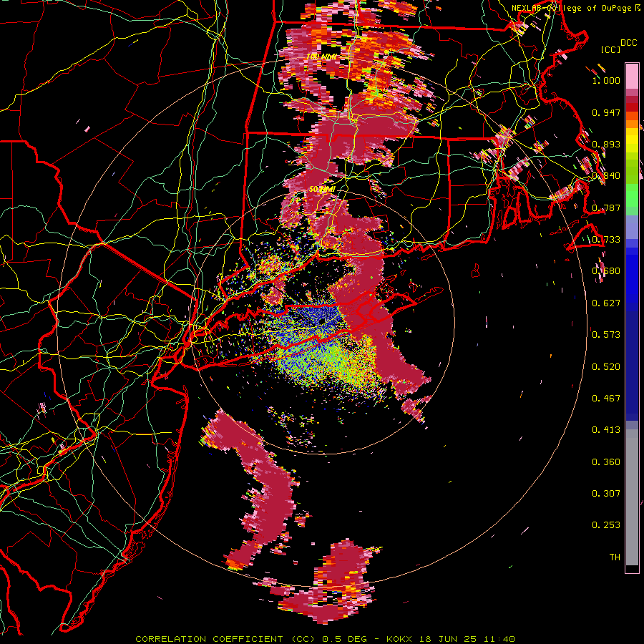
Task: Select the 0.573 color scale value
Action: tap(606, 335)
